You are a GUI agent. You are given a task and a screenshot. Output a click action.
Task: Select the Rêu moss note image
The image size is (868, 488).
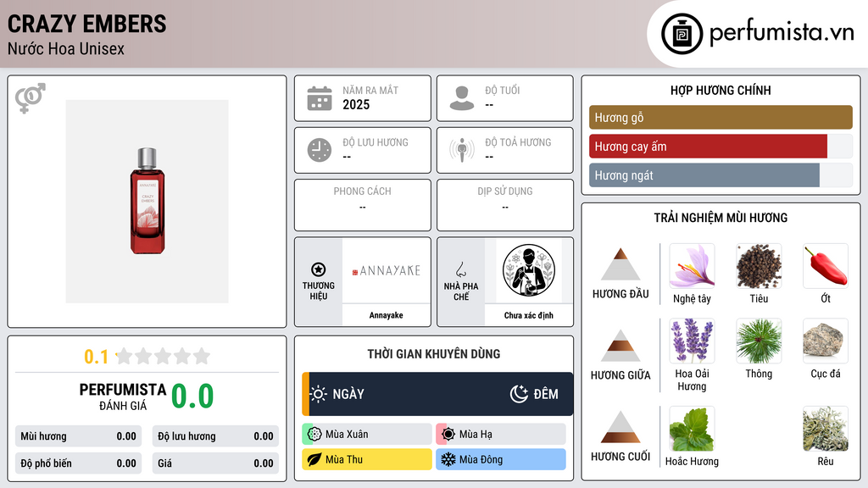[826, 429]
